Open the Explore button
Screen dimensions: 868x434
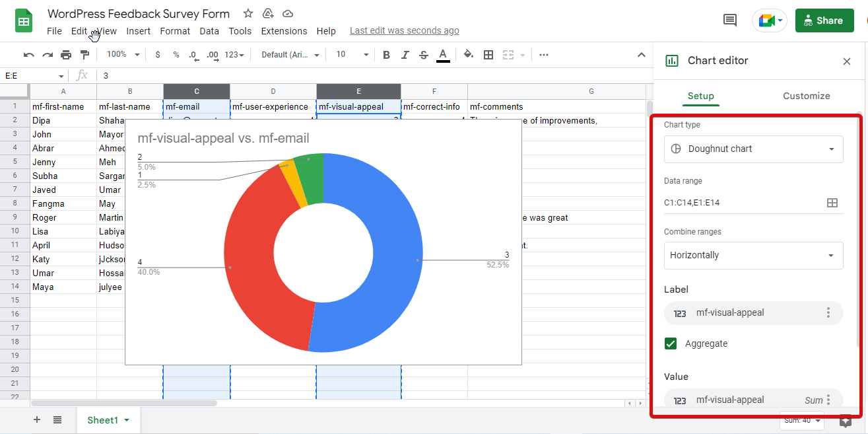coord(845,421)
